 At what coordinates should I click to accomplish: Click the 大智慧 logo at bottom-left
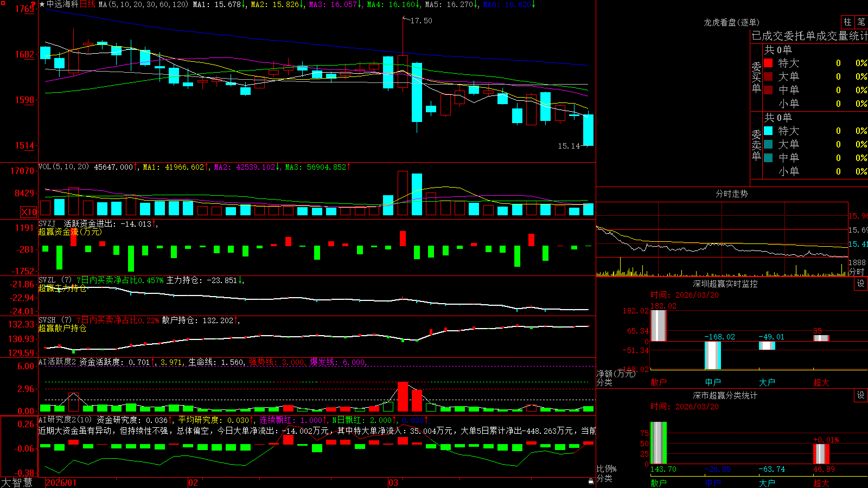[x=17, y=482]
